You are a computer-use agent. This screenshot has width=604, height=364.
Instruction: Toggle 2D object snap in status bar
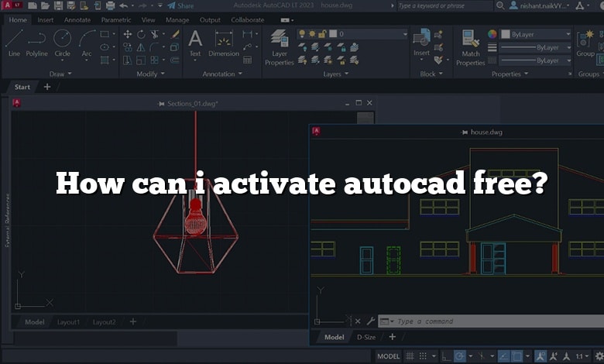(x=516, y=356)
